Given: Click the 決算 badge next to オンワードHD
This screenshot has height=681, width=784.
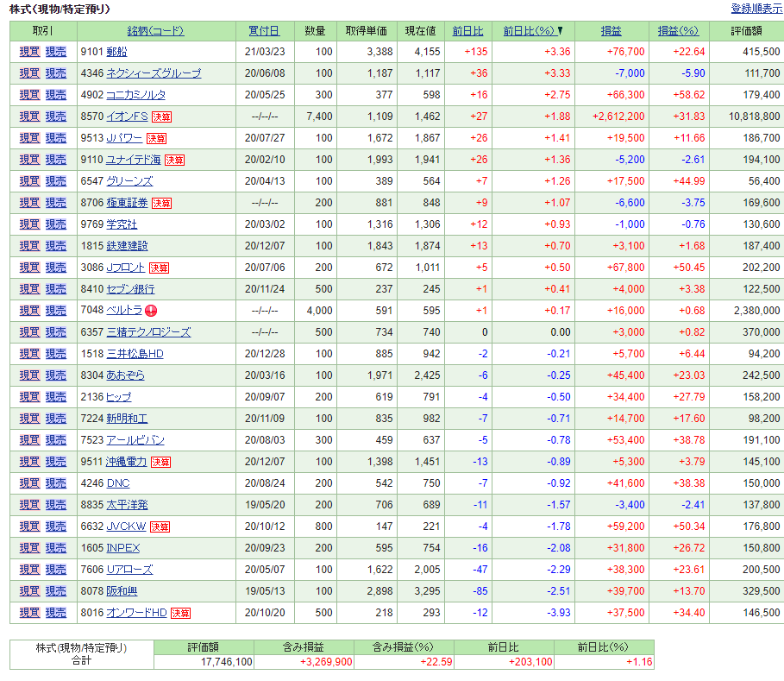Looking at the screenshot, I should (x=180, y=613).
